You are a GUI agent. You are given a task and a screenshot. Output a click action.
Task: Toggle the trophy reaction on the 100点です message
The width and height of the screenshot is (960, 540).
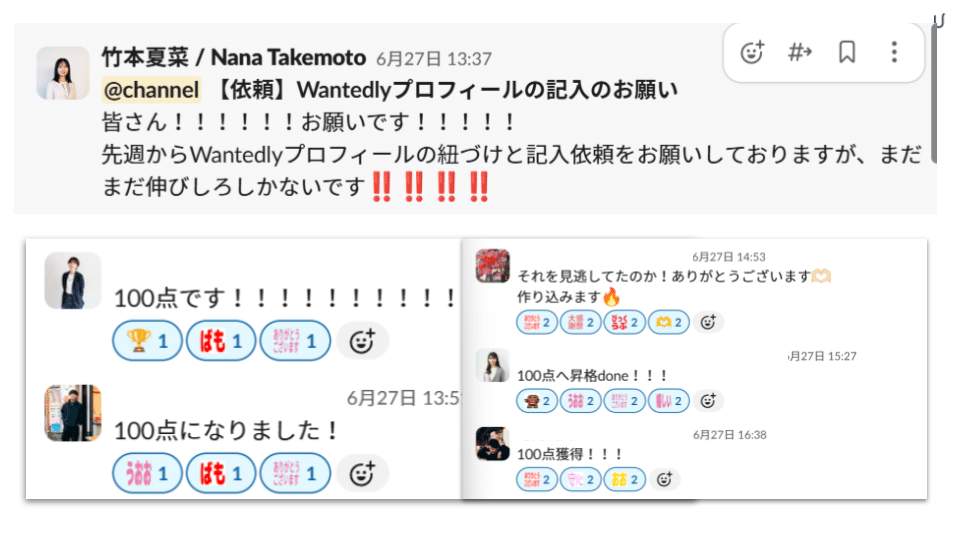pos(148,341)
